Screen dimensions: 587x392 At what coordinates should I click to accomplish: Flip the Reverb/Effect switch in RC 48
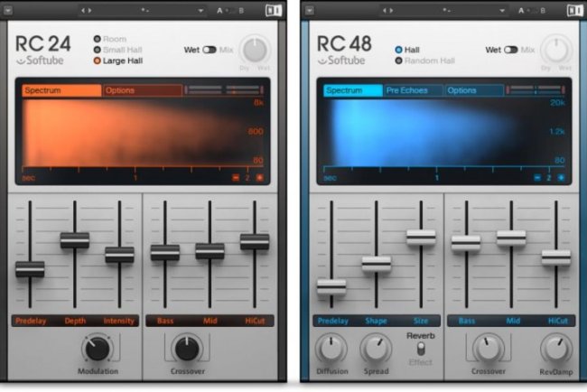(421, 349)
